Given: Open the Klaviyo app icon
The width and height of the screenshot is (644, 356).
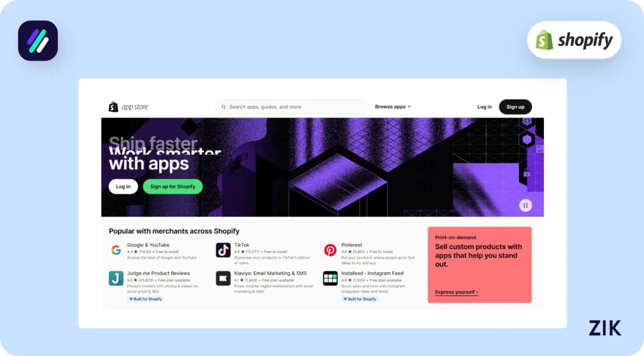Looking at the screenshot, I should tap(223, 279).
